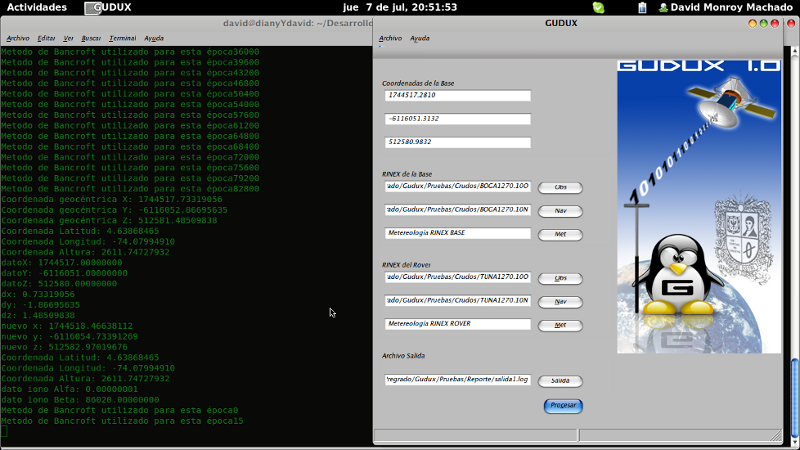This screenshot has height=450, width=800.
Task: Click red close button of GUDUX window
Action: click(774, 23)
